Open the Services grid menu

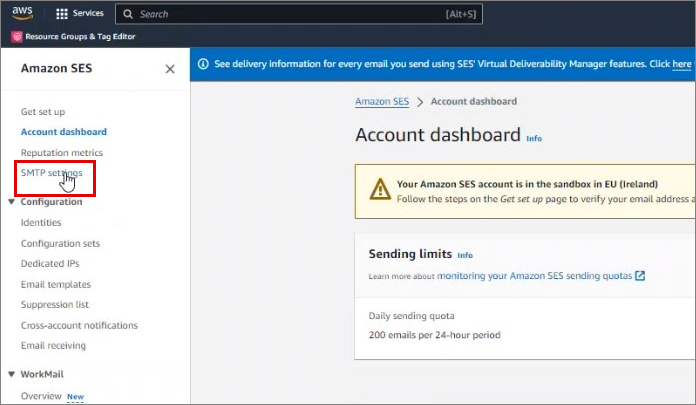pos(62,14)
